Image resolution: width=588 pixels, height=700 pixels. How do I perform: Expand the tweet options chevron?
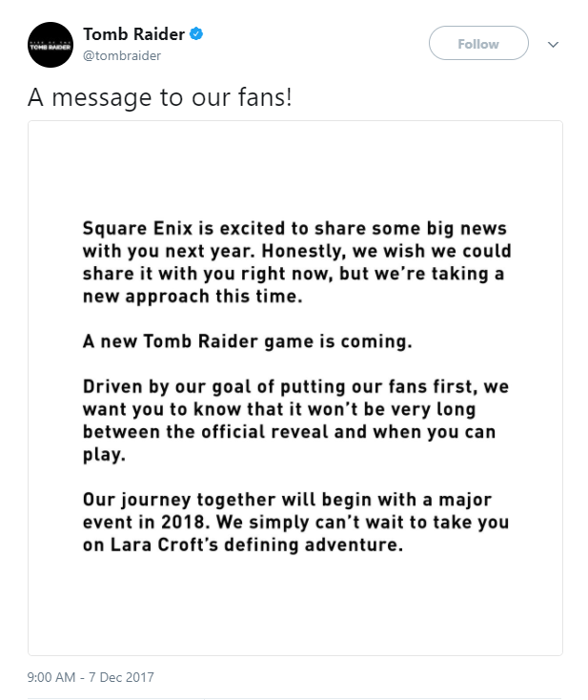click(553, 44)
